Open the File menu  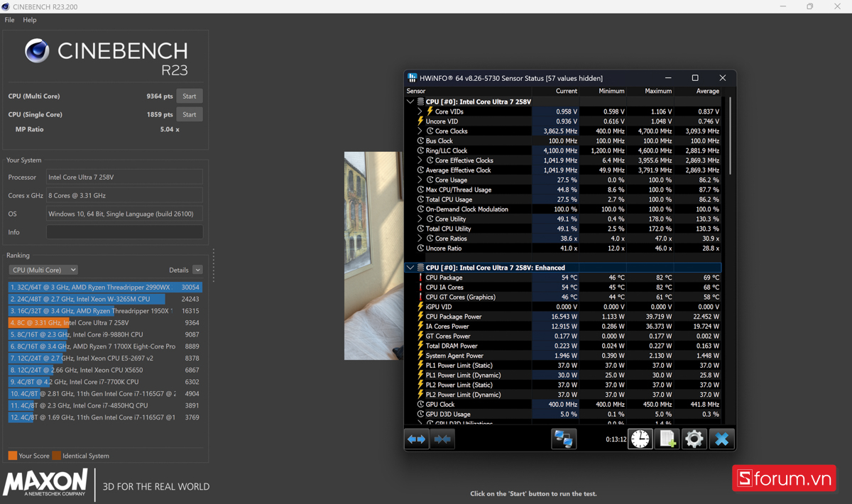pyautogui.click(x=9, y=20)
